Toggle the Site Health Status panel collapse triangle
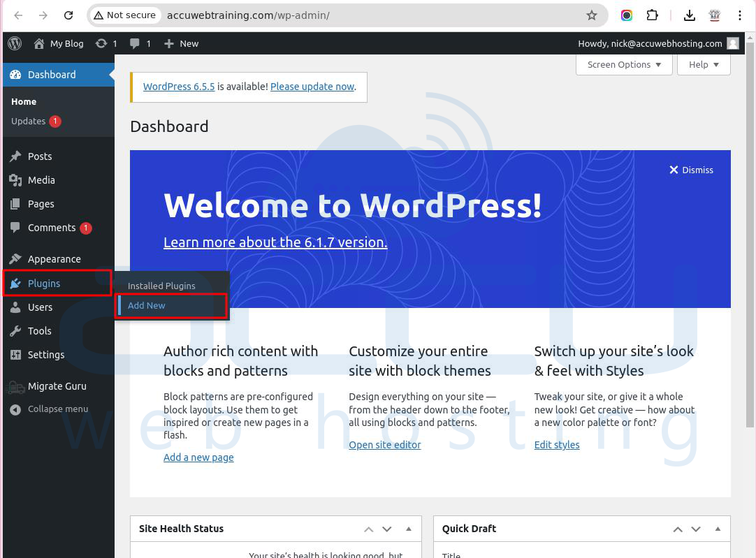Viewport: 756px width, 558px height. (x=408, y=529)
